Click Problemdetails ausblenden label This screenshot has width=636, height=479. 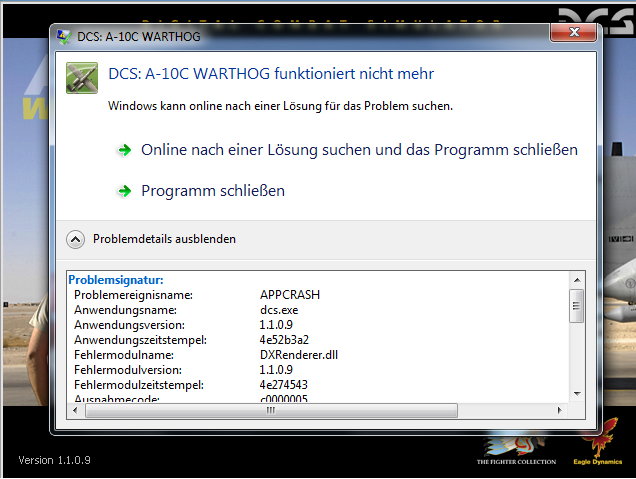(x=164, y=239)
